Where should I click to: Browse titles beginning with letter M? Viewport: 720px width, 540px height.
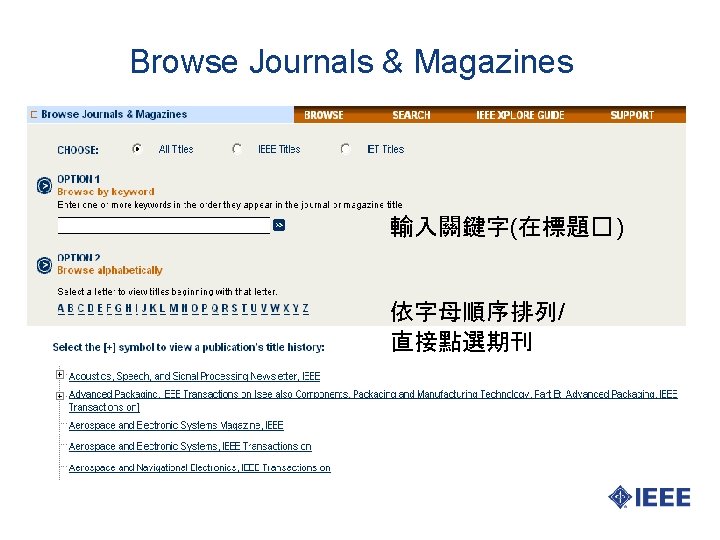(174, 309)
